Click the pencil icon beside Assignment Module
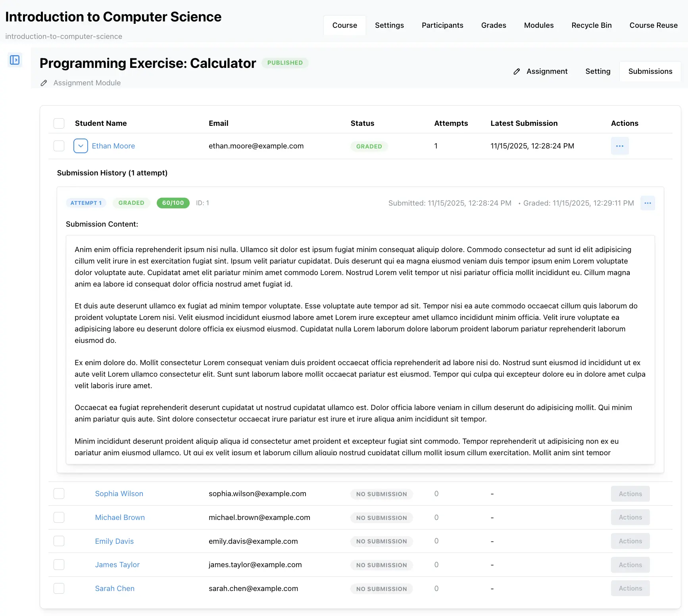This screenshot has width=688, height=616. [x=44, y=83]
